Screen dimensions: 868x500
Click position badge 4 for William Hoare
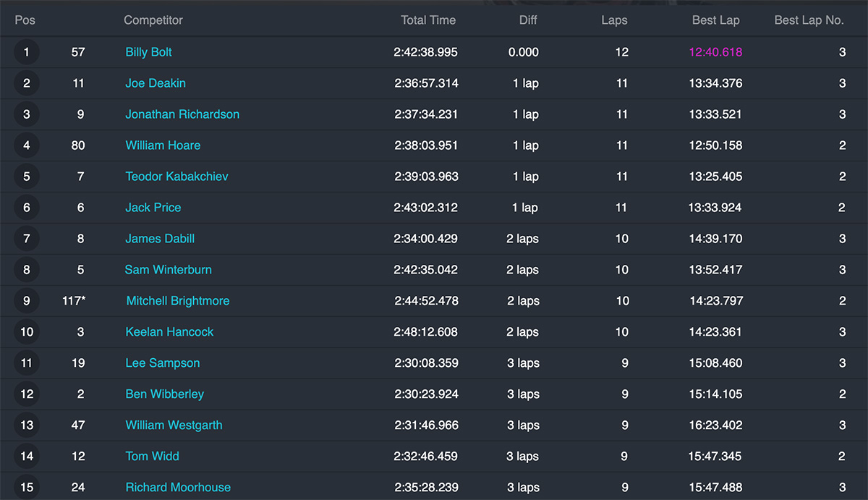coord(27,145)
